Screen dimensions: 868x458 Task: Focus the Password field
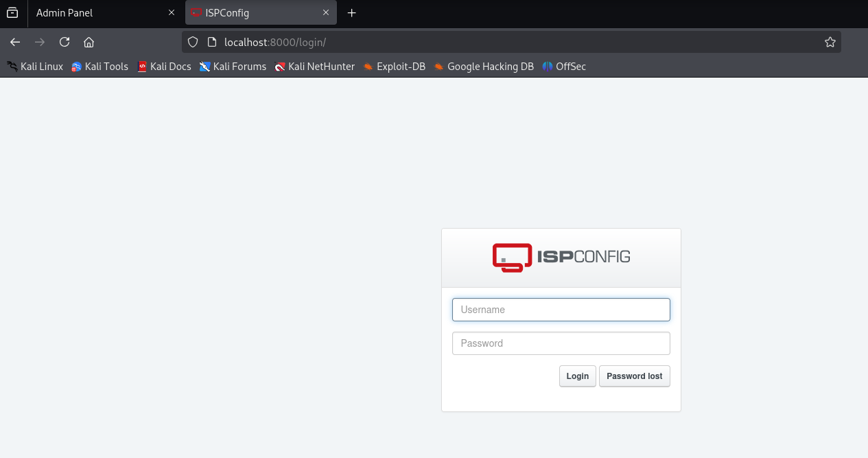coord(561,343)
